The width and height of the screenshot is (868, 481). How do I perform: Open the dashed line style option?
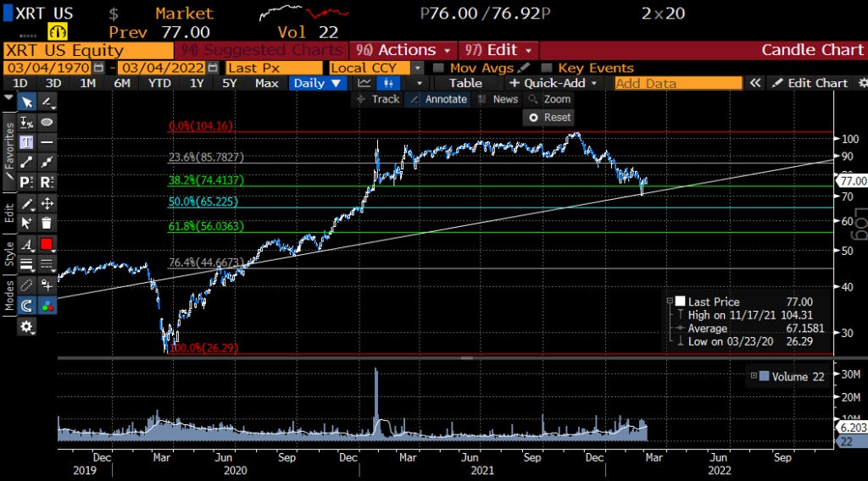47,264
